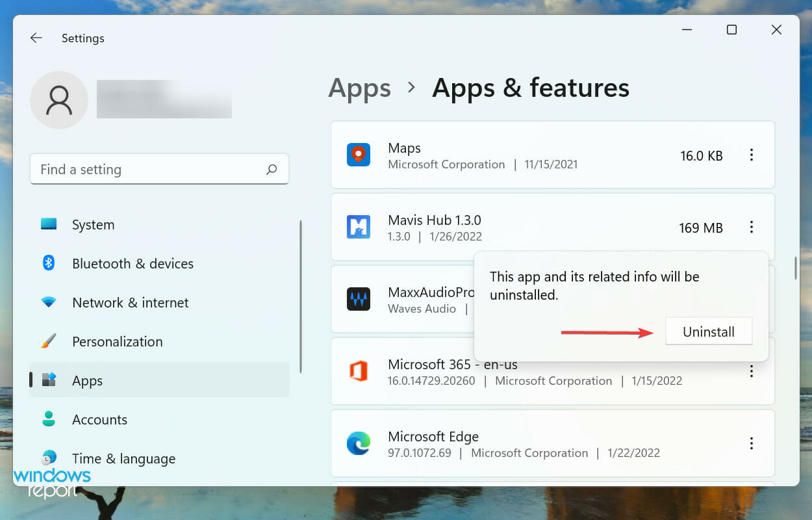812x520 pixels.
Task: Click the 16.0 KB size value
Action: (x=702, y=156)
